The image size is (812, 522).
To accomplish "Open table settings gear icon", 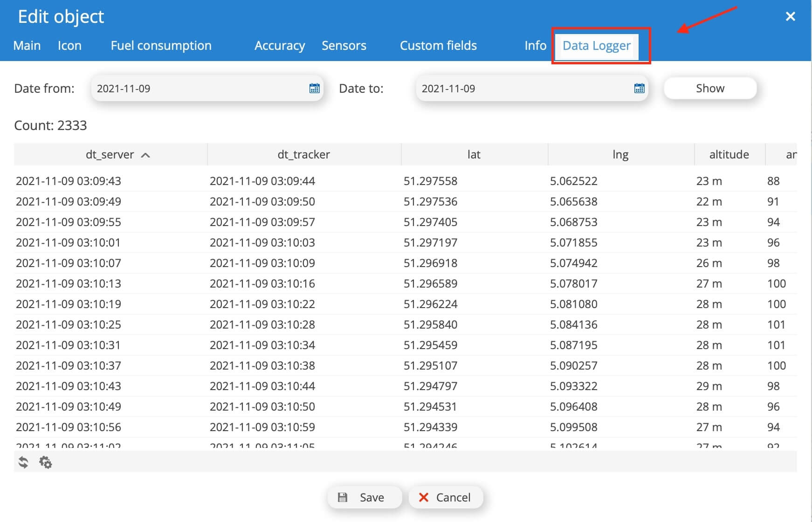I will 46,462.
